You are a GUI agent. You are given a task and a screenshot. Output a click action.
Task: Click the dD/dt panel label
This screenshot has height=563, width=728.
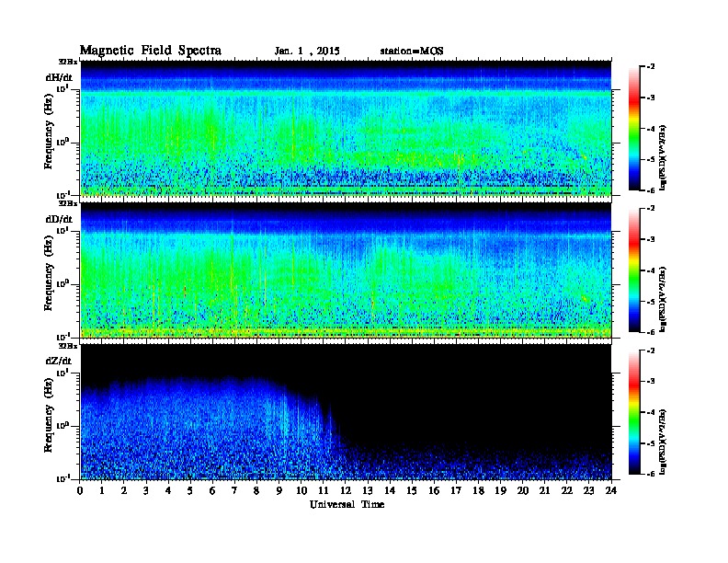[x=59, y=219]
